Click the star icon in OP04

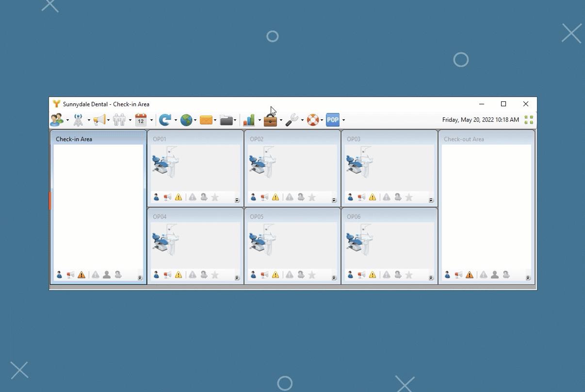click(215, 275)
